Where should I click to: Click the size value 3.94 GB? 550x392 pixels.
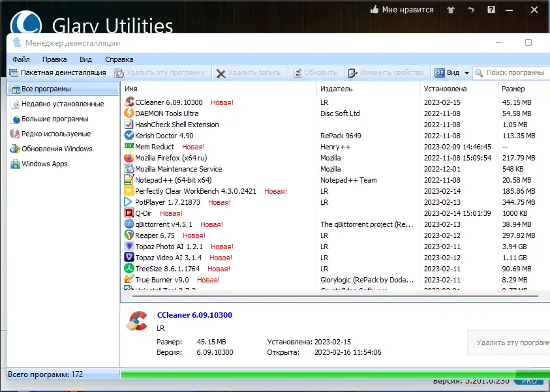(514, 247)
